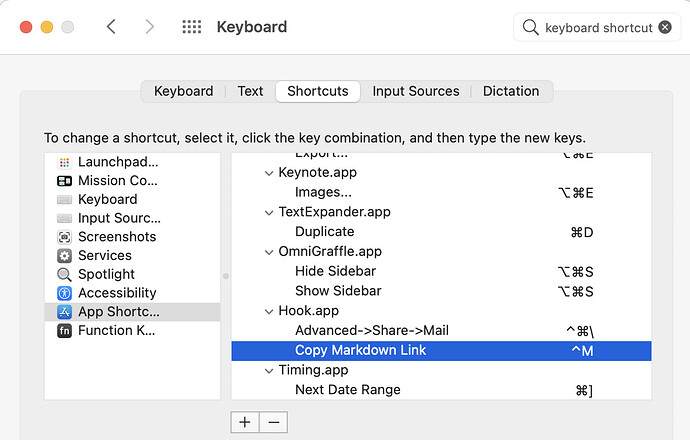
Task: Click the search magnifier icon
Action: [530, 27]
